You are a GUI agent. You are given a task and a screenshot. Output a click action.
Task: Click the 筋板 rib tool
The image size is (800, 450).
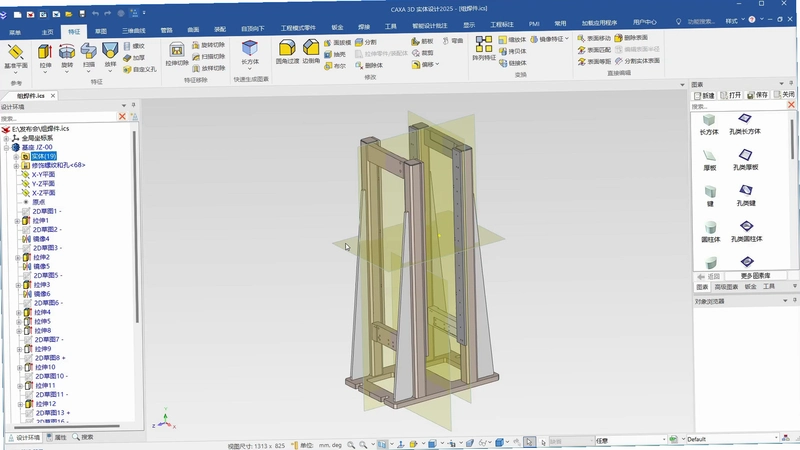click(x=422, y=41)
